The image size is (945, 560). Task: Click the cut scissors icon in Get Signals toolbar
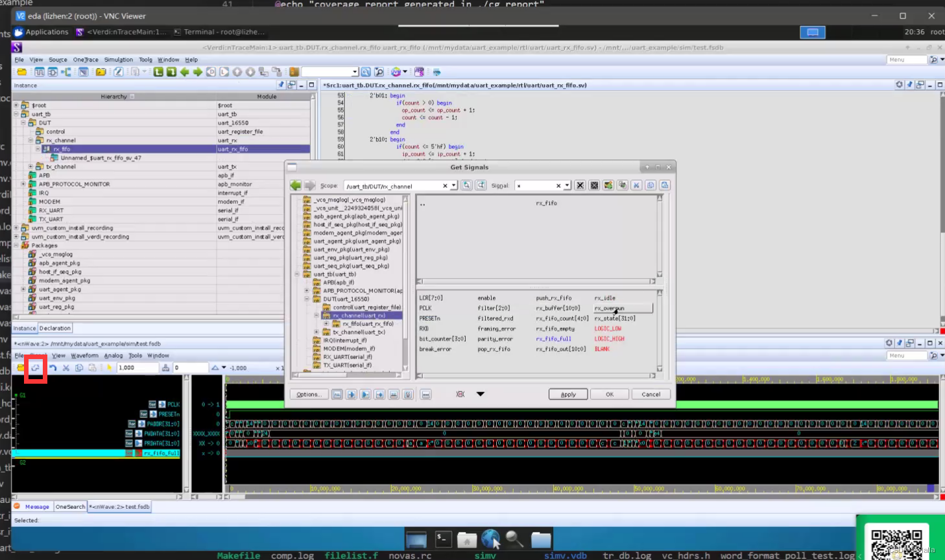[636, 185]
